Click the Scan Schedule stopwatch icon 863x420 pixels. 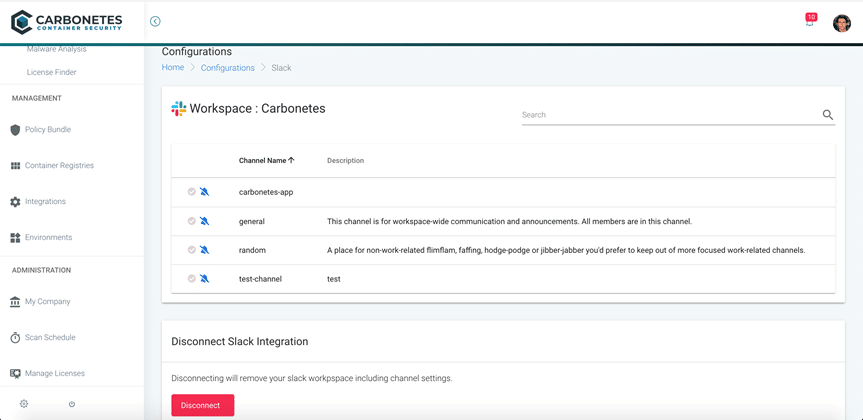pyautogui.click(x=15, y=337)
